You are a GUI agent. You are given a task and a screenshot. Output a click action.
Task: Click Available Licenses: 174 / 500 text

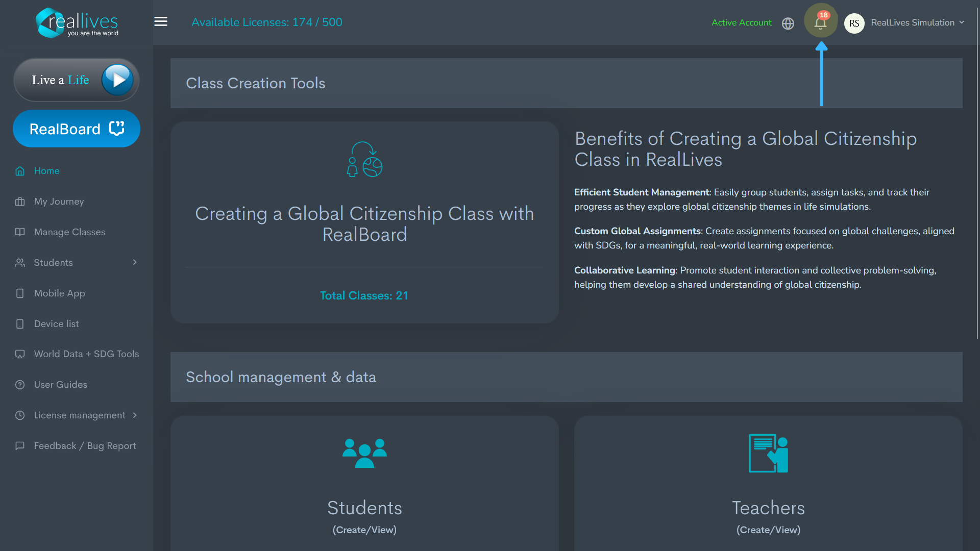[267, 22]
